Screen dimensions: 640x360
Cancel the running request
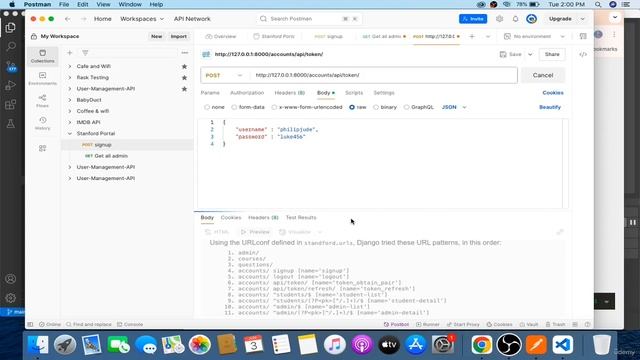pos(543,76)
